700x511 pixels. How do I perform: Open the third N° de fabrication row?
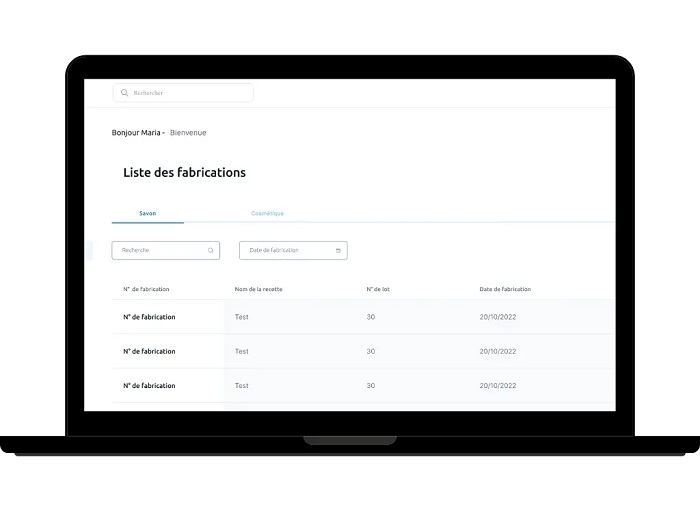[x=149, y=385]
